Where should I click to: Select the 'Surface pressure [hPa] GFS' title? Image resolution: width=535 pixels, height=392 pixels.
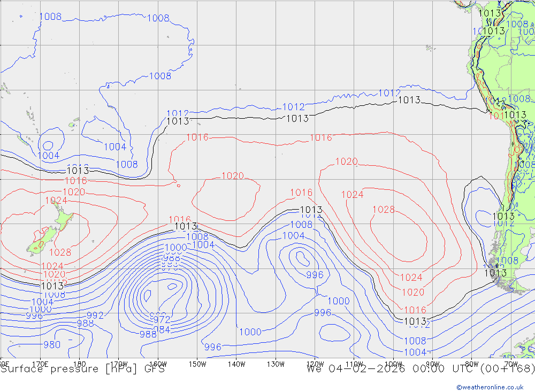(82, 369)
